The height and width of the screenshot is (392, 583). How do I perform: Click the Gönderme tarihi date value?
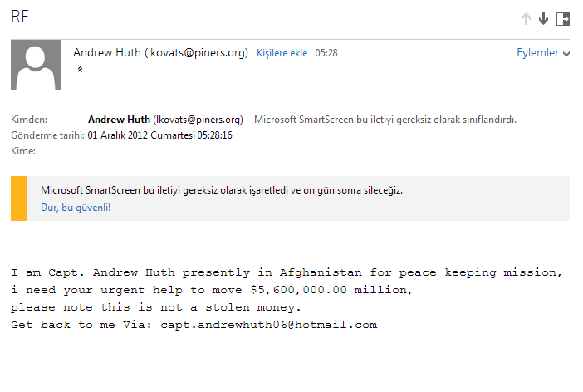click(160, 135)
